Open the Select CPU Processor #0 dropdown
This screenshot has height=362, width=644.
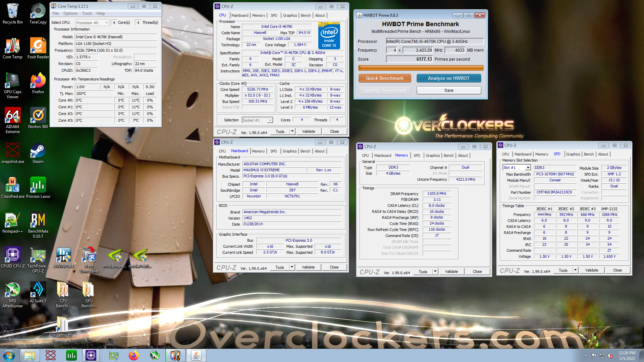pos(92,22)
